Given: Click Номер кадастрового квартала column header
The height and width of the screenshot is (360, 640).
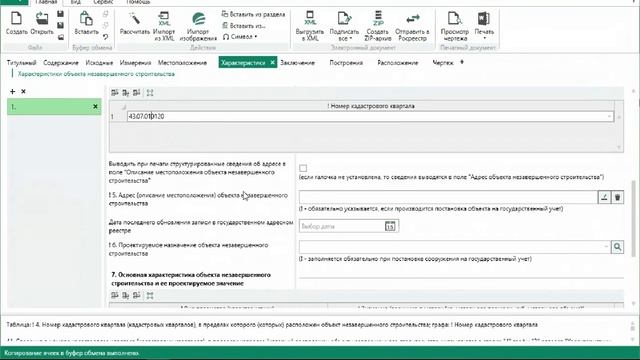Looking at the screenshot, I should (371, 106).
